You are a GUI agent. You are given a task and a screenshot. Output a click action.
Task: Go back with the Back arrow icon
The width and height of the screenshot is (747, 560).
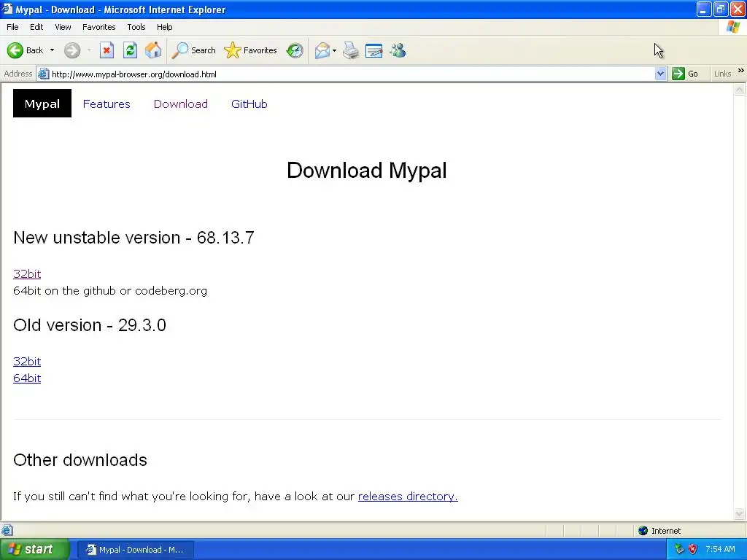coord(15,50)
